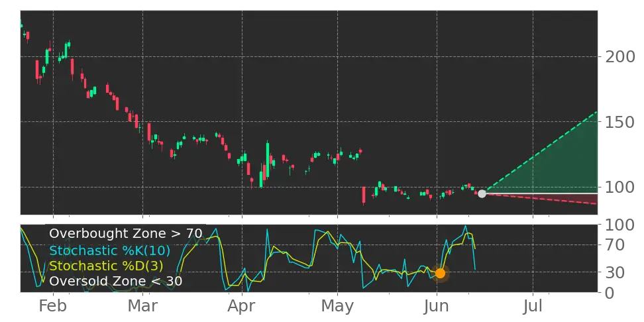The height and width of the screenshot is (322, 644).
Task: Click the 70 stochastic axis label
Action: (x=616, y=245)
